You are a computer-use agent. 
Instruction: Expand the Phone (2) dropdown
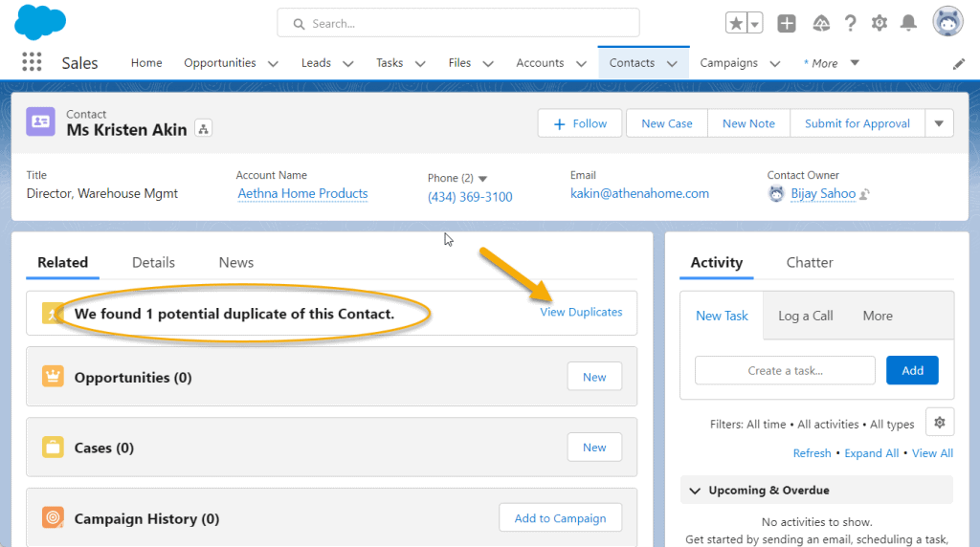pos(482,179)
